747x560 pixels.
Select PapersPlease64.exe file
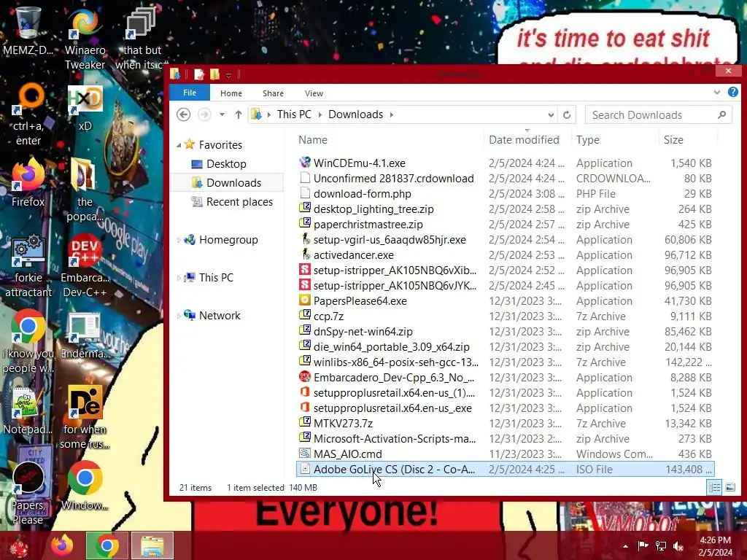coord(505,301)
